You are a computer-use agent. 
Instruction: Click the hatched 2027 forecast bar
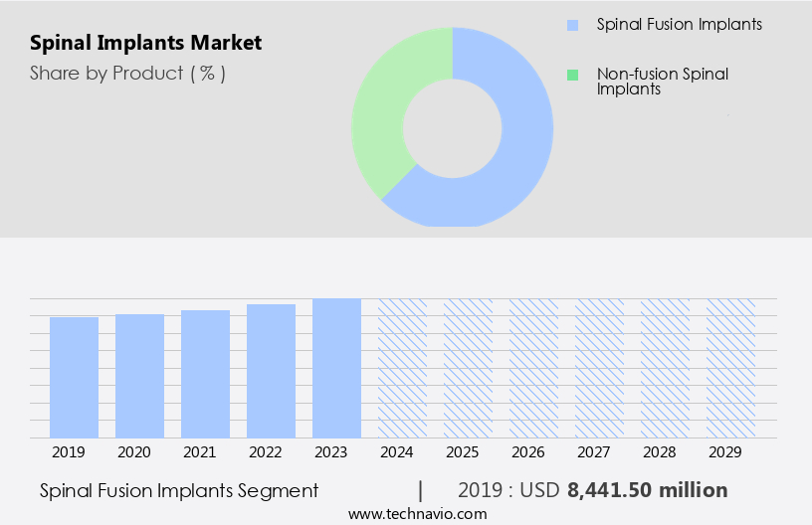click(600, 368)
